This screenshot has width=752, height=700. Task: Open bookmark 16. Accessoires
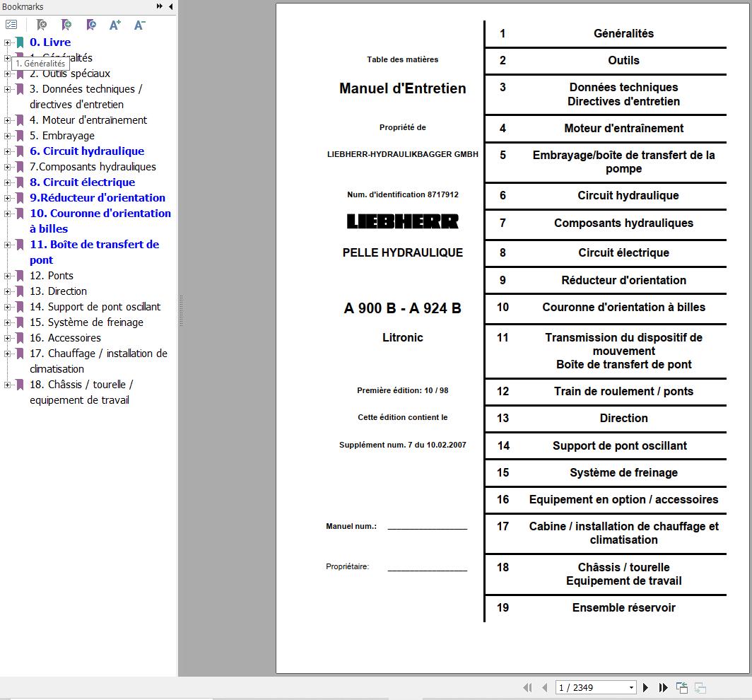(65, 338)
